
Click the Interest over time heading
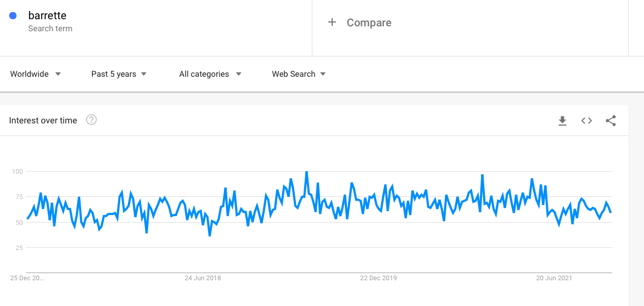(x=43, y=121)
